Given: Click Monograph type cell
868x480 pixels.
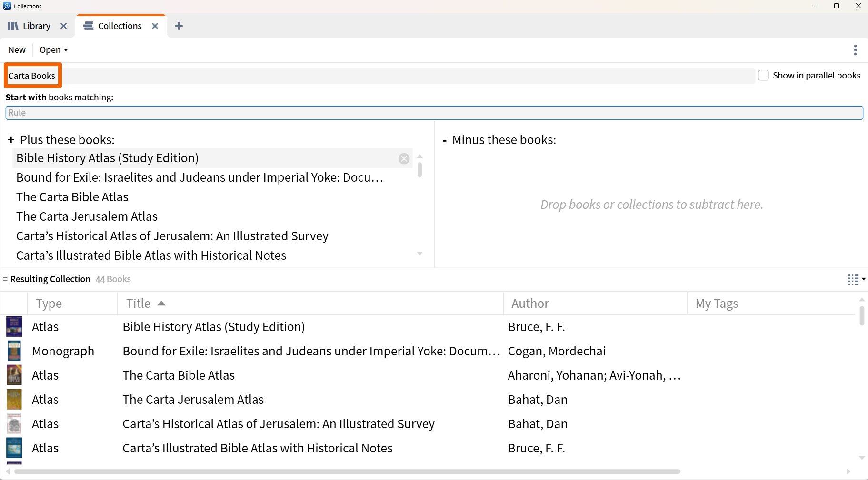Looking at the screenshot, I should point(63,351).
